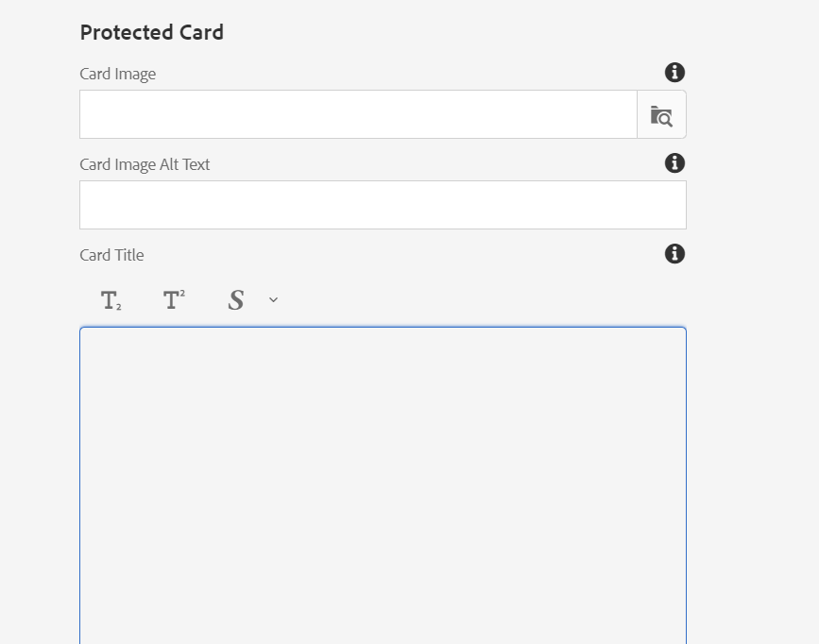This screenshot has height=644, width=819.
Task: Apply subscript formatting in Card Title toolbar
Action: [x=111, y=300]
